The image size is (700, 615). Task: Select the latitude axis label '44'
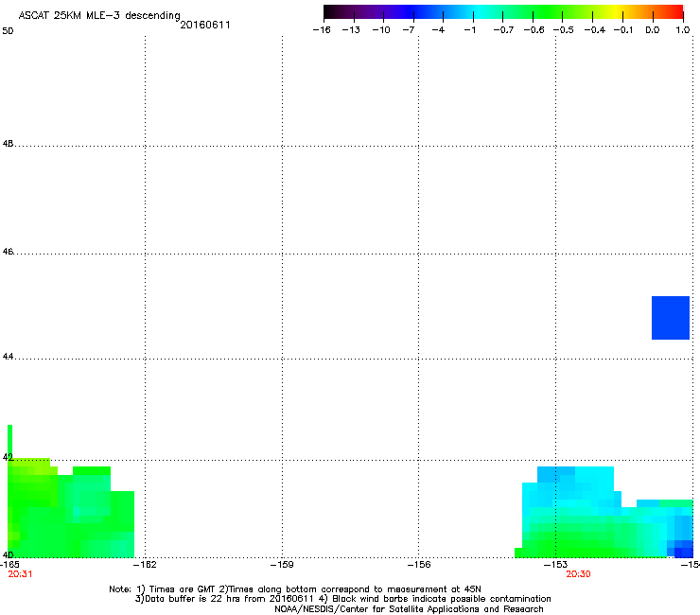(x=8, y=357)
